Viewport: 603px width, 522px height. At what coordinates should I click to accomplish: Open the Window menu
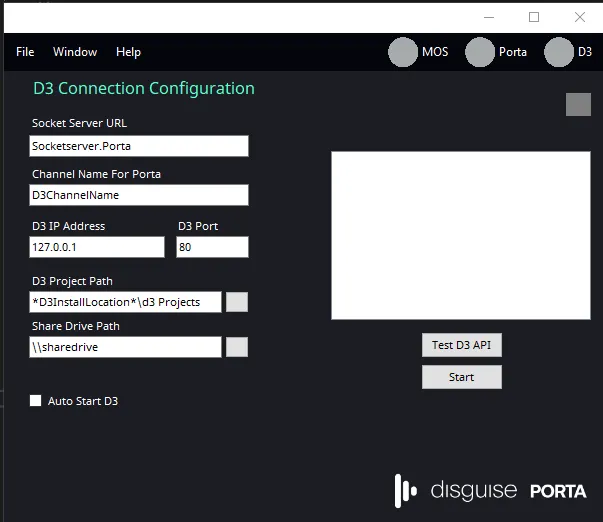tap(75, 52)
